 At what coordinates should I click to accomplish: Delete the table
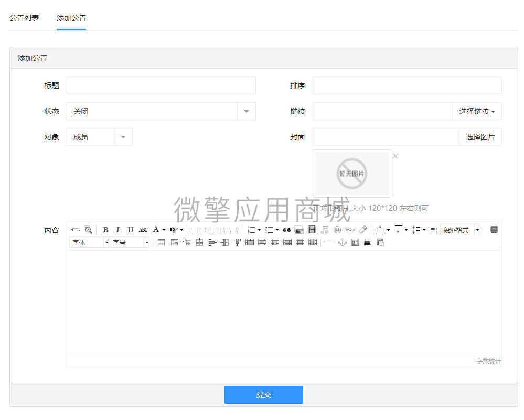[174, 242]
